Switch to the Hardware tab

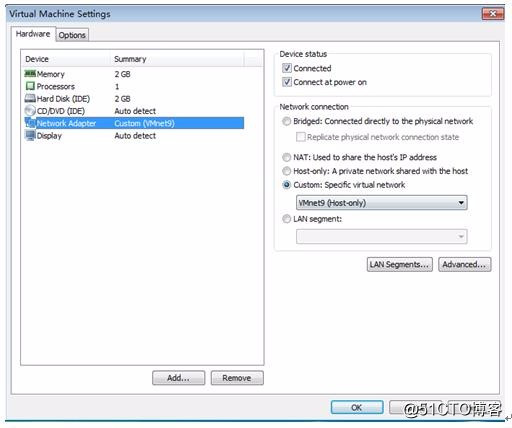33,34
